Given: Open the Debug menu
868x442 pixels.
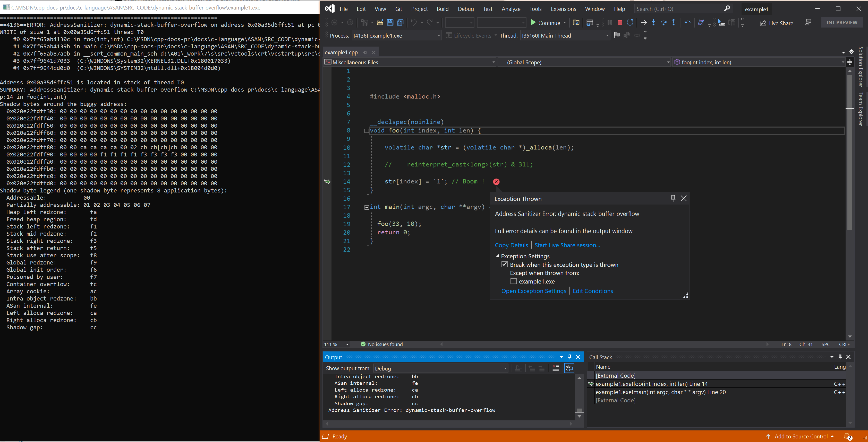Looking at the screenshot, I should (466, 9).
